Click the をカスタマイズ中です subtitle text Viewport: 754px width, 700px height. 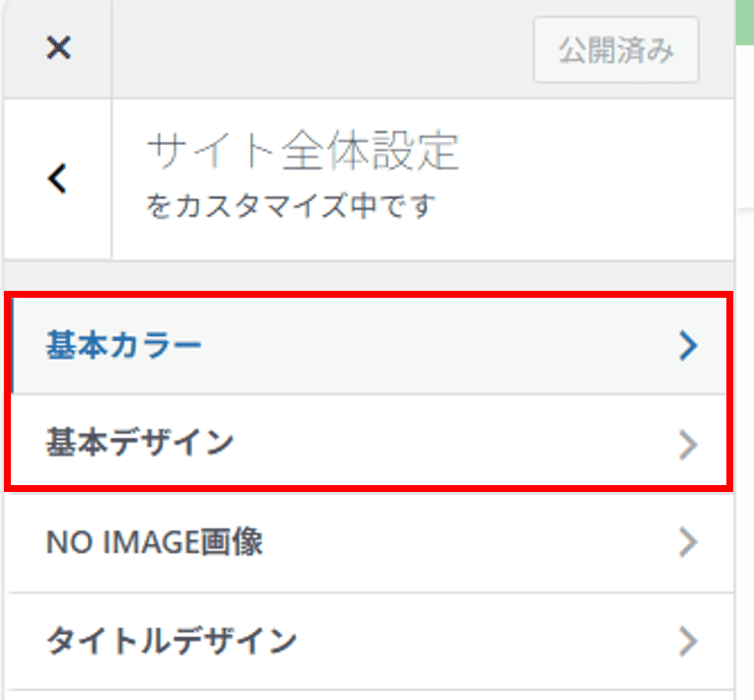click(291, 208)
